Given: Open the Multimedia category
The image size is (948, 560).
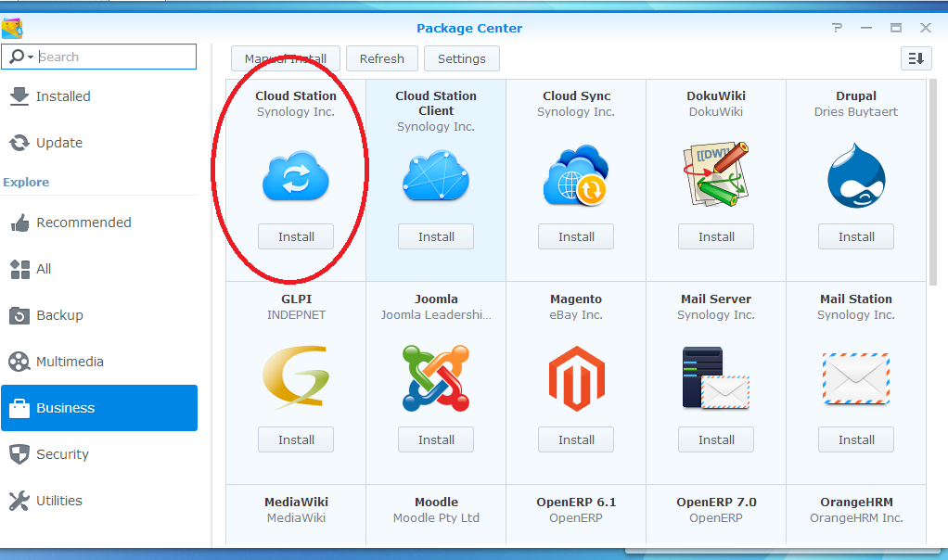Looking at the screenshot, I should click(70, 362).
